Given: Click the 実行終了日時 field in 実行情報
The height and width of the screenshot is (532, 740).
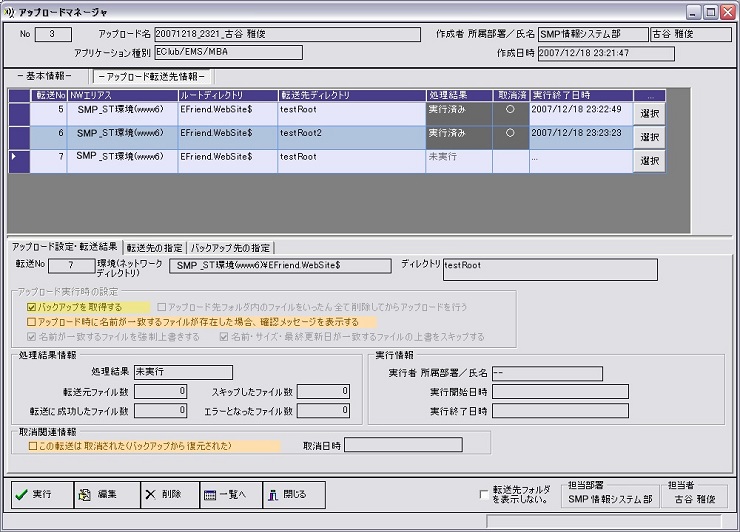Looking at the screenshot, I should coord(560,411).
